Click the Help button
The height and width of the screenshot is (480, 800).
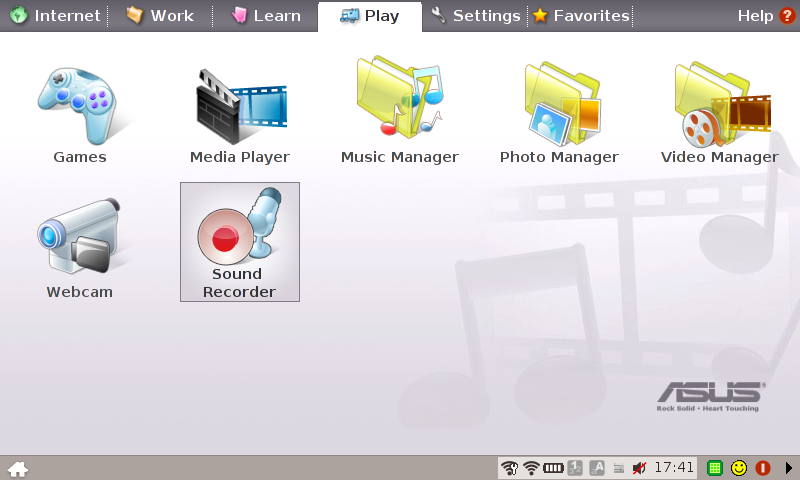tap(766, 16)
